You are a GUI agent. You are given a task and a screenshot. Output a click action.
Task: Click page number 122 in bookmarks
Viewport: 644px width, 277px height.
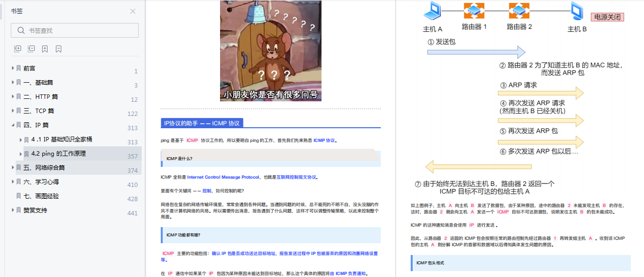pyautogui.click(x=132, y=114)
